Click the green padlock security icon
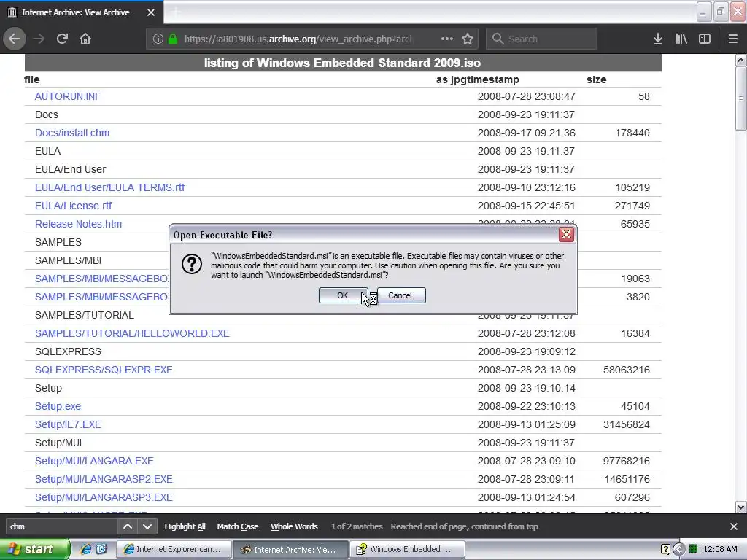 (x=173, y=39)
